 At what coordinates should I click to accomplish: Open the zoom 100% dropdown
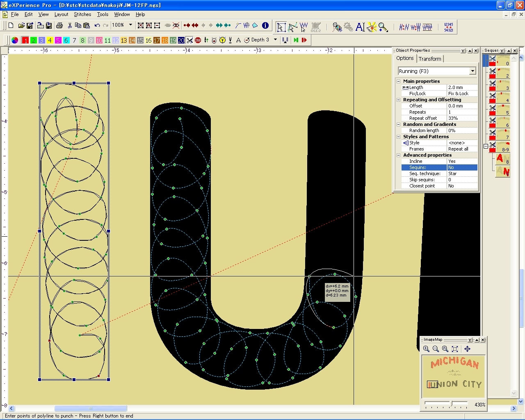point(131,25)
